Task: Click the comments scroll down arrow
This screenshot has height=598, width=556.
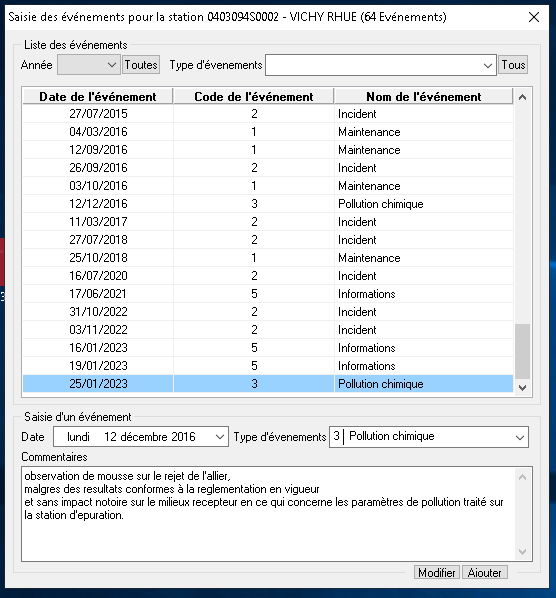Action: pyautogui.click(x=522, y=551)
